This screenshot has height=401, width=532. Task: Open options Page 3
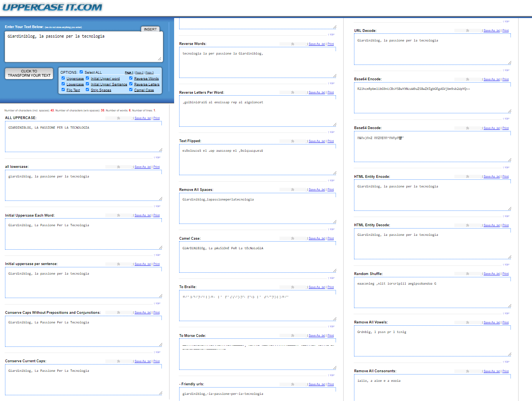[x=150, y=73]
